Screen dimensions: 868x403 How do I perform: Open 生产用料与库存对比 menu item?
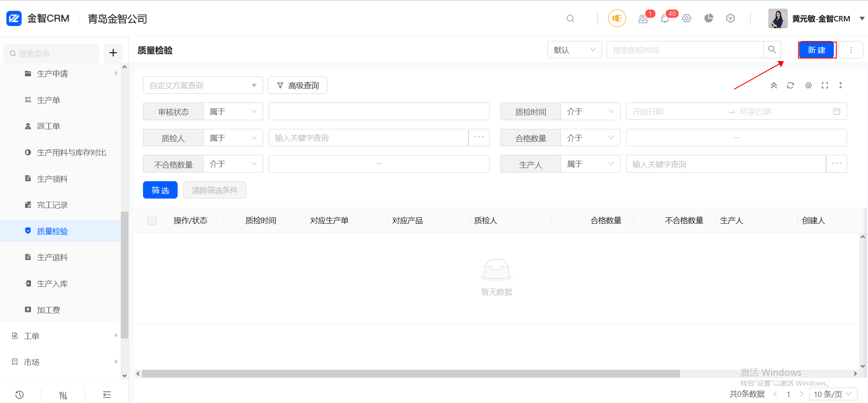(x=60, y=153)
